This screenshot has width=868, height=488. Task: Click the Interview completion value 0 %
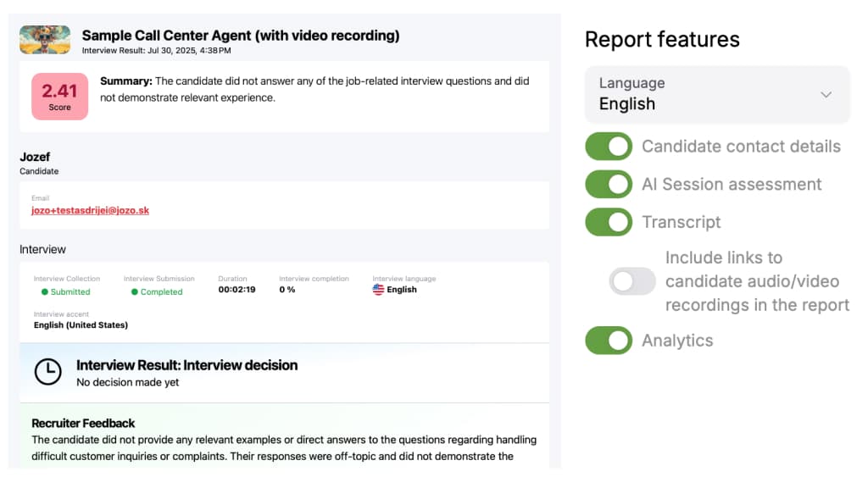click(x=287, y=290)
